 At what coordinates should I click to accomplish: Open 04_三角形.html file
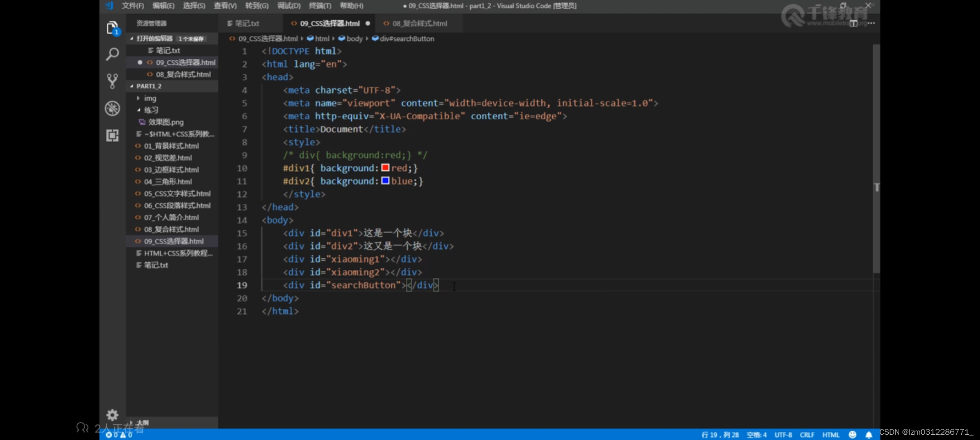(x=172, y=181)
